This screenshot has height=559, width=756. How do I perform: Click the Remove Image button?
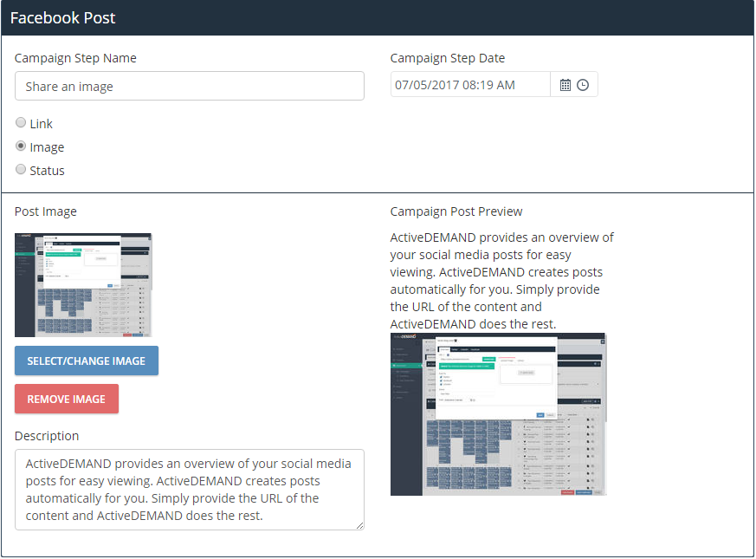(67, 399)
